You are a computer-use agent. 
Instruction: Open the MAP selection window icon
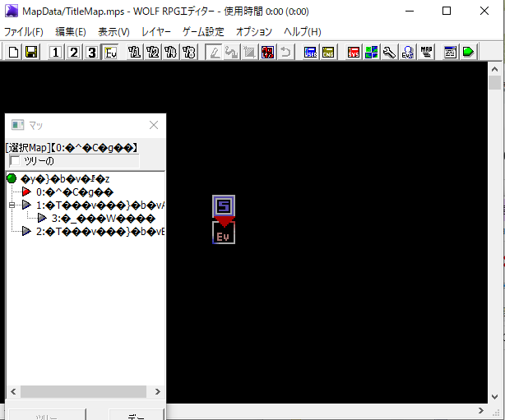click(426, 52)
